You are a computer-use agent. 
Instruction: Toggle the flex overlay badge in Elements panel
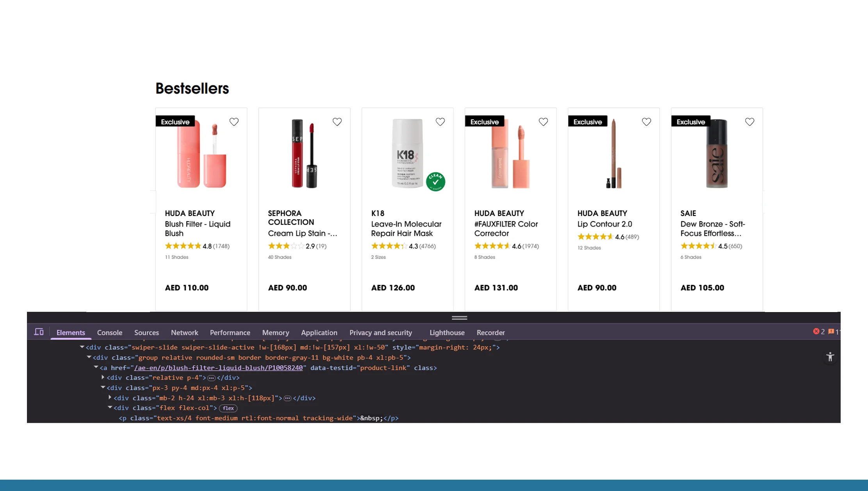coord(228,408)
